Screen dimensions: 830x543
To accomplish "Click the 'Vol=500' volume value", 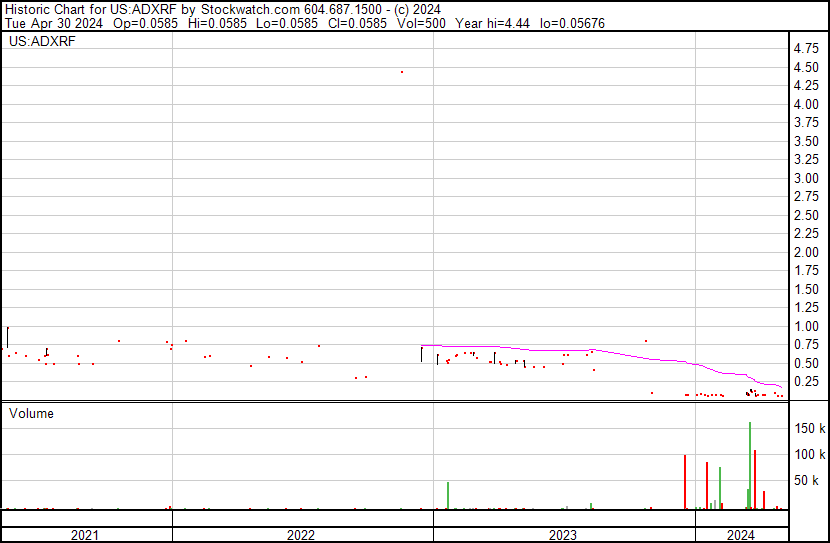I will 421,23.
